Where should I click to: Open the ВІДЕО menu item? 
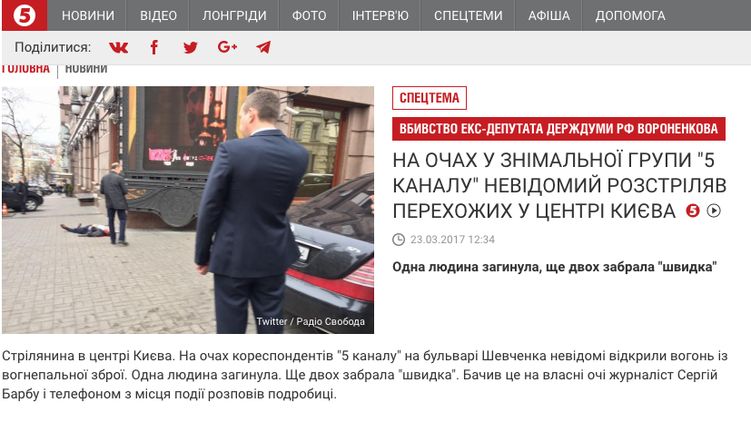[x=158, y=15]
